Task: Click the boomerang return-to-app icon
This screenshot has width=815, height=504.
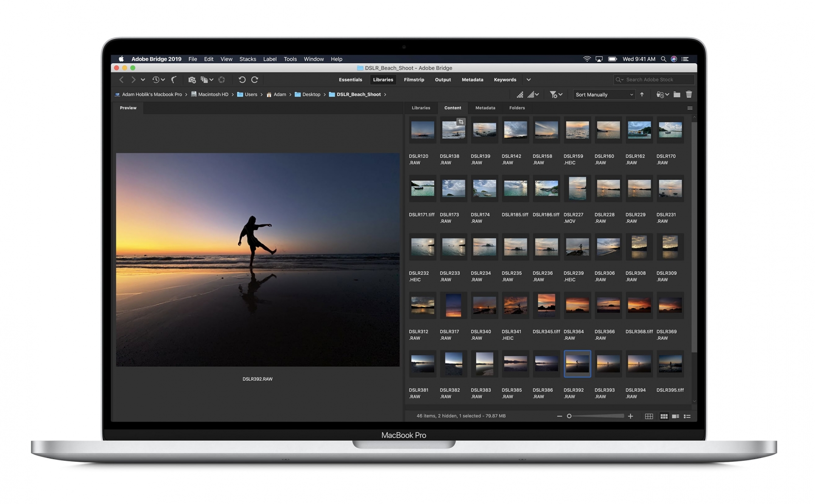Action: [x=174, y=80]
